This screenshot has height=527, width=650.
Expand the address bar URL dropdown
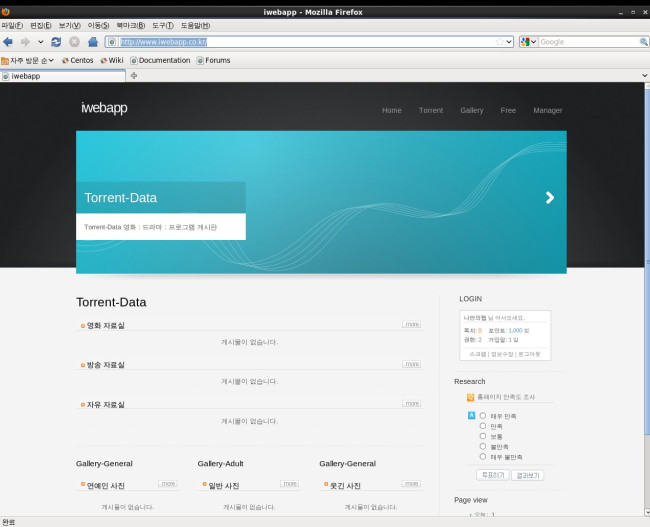pos(509,42)
